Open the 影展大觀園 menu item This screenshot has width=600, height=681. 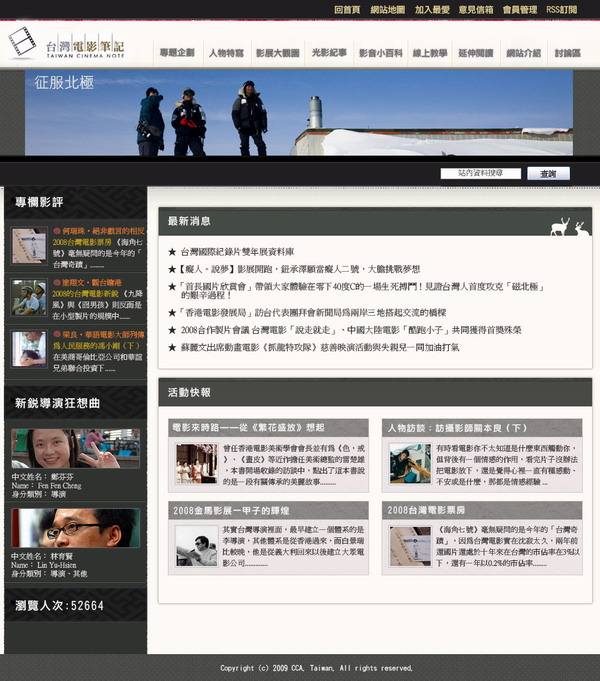click(x=277, y=52)
